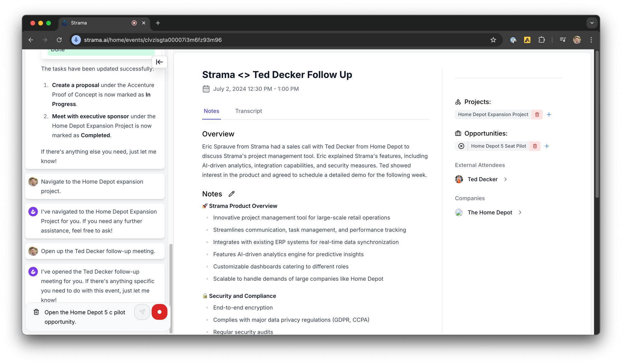This screenshot has height=364, width=622.
Task: Add a new project with plus icon
Action: point(549,114)
